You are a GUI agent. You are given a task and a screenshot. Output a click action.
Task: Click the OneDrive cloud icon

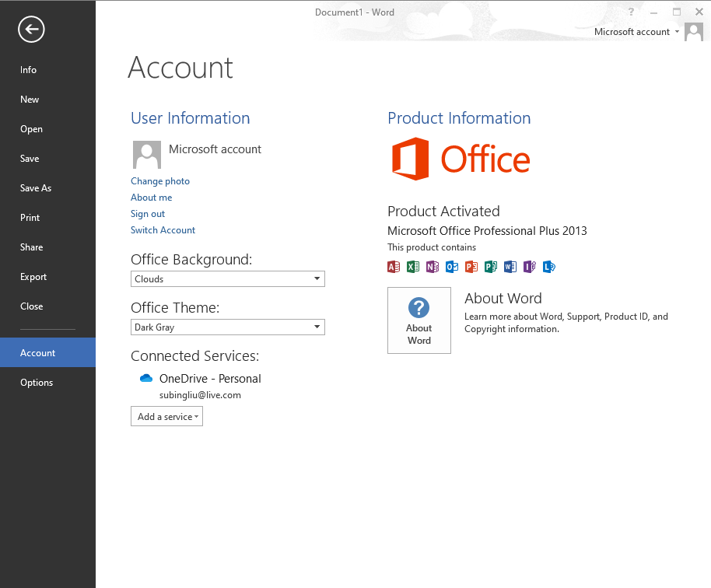(146, 378)
